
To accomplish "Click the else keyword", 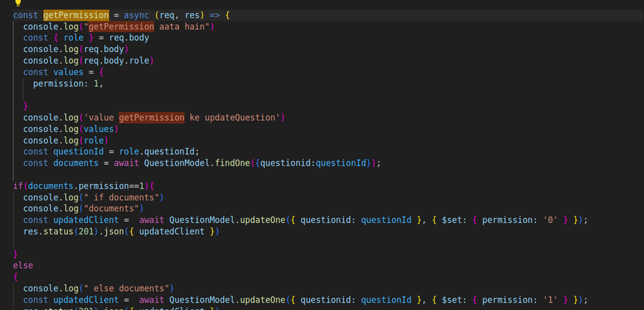I will click(23, 265).
